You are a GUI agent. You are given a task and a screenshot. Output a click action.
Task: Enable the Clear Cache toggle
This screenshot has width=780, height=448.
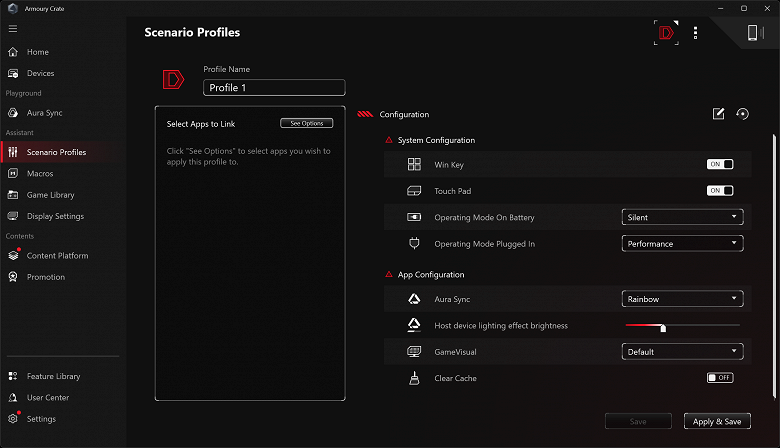(x=720, y=377)
